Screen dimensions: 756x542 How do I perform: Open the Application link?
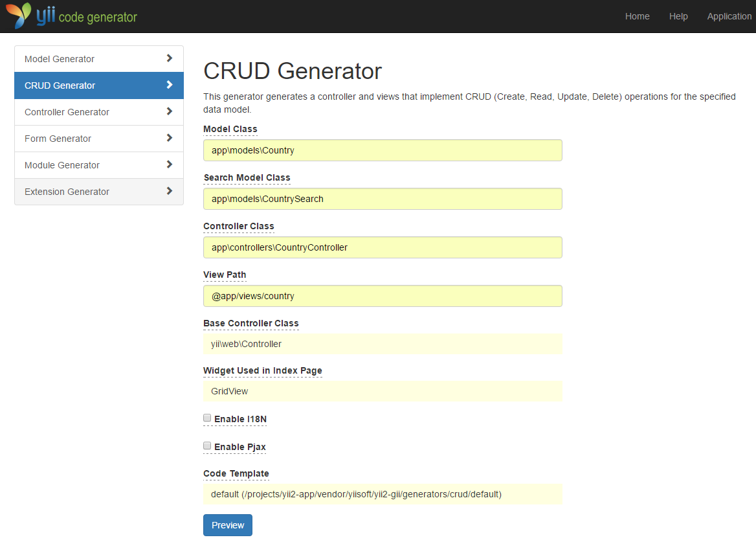(729, 16)
